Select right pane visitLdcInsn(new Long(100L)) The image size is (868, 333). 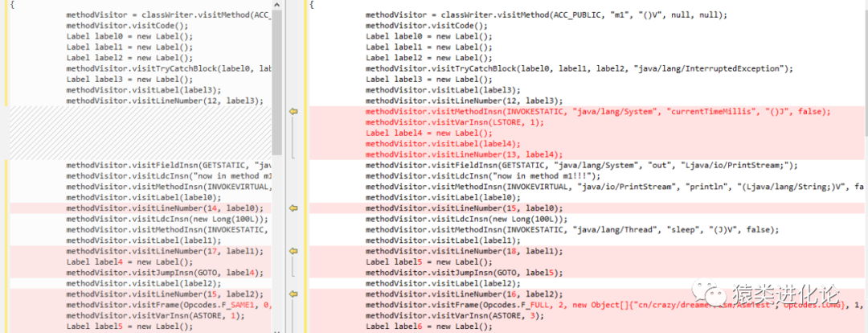467,219
